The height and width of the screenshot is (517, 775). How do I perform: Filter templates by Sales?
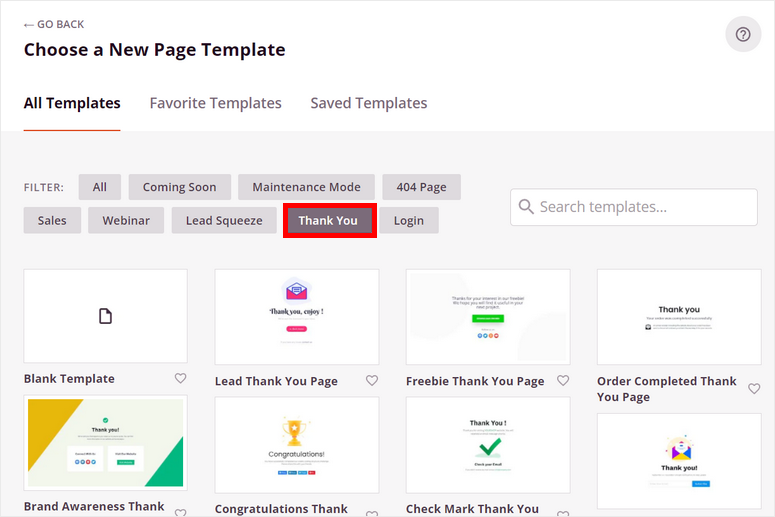[52, 220]
